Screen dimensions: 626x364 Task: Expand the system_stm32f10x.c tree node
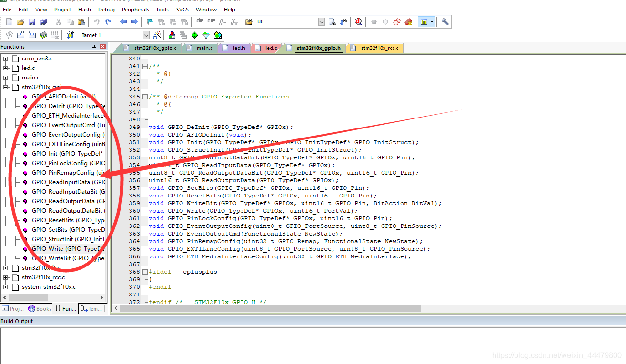6,287
